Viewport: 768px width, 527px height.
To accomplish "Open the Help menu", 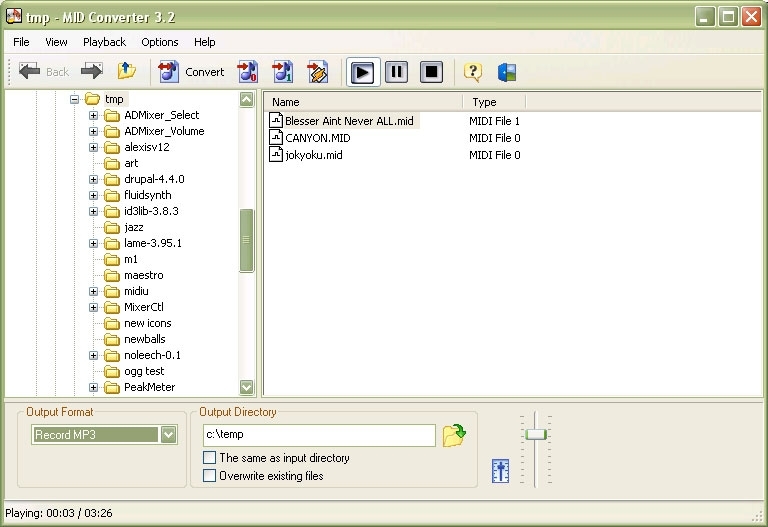I will [x=204, y=42].
